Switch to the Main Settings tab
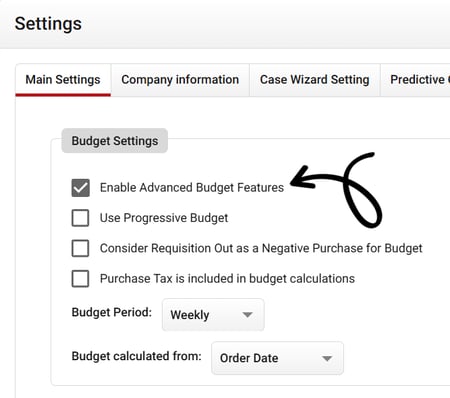The image size is (450, 398). pos(63,80)
